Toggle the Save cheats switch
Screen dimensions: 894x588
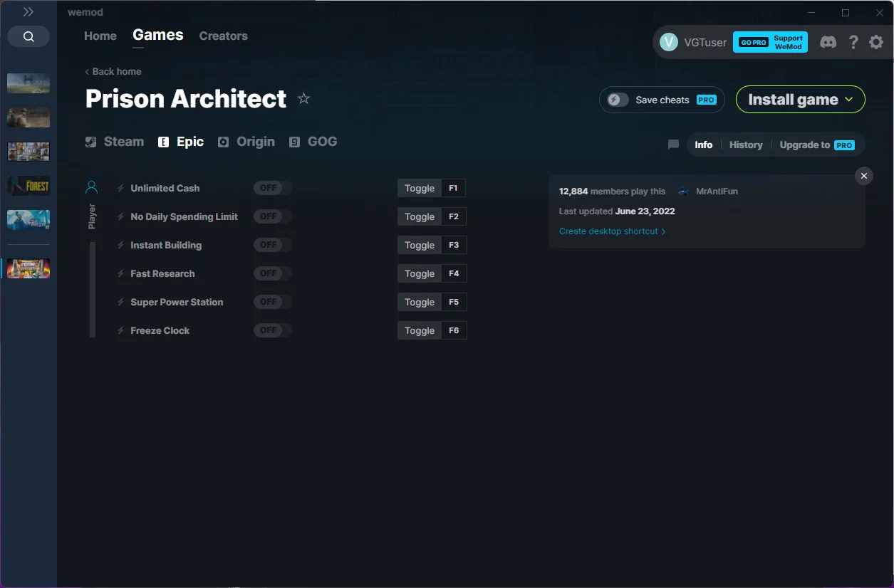(x=618, y=100)
